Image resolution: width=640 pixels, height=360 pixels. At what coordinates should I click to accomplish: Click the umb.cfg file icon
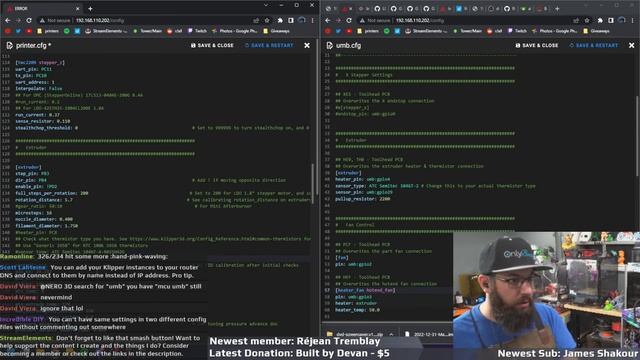tap(329, 45)
